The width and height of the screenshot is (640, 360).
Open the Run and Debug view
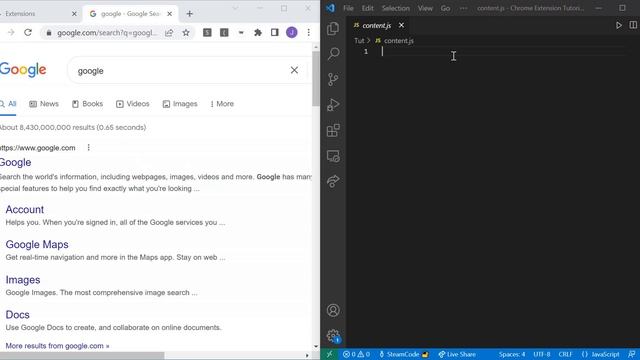click(333, 105)
